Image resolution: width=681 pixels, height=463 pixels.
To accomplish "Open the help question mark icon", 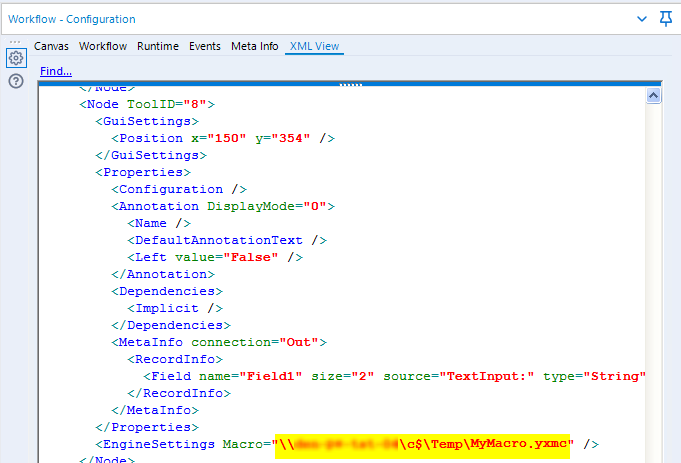I will [x=16, y=81].
